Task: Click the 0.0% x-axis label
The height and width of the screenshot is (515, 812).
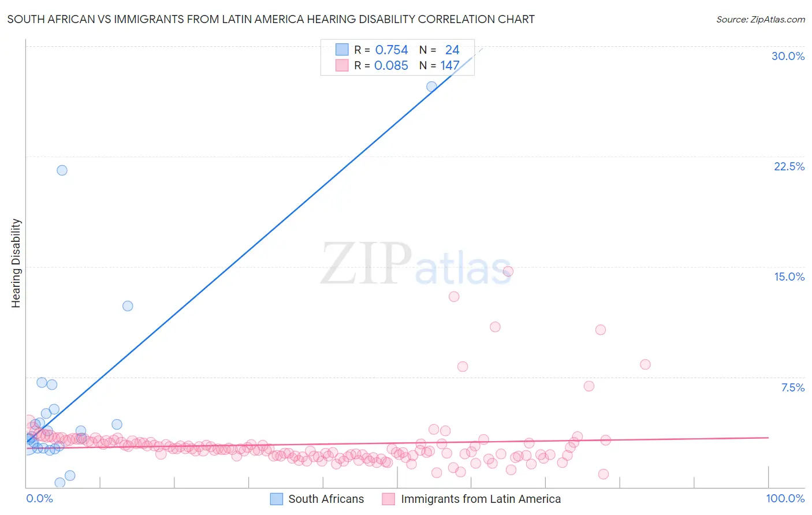Action: coord(39,498)
